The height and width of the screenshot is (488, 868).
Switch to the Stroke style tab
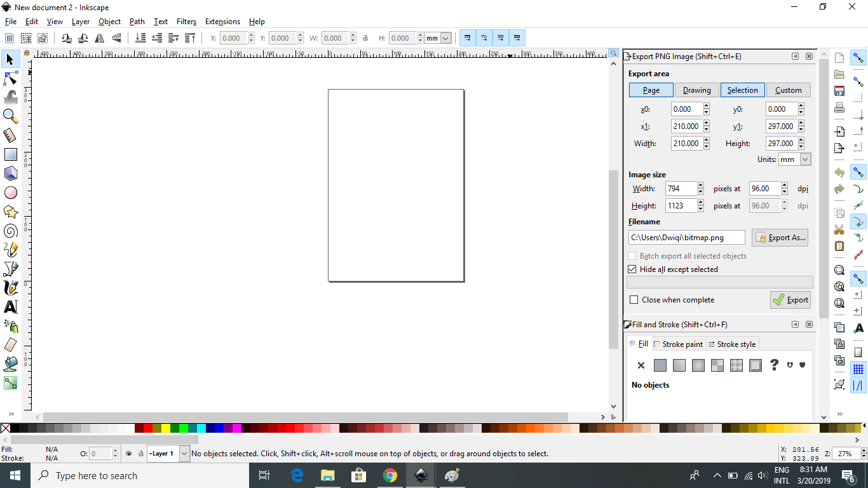(x=732, y=344)
